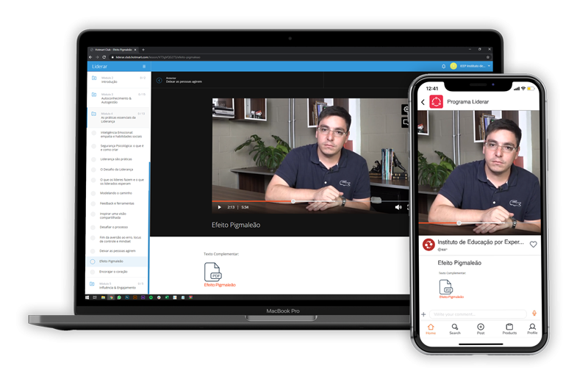Expand Módulo 5 Influência & Engajamento
This screenshot has width=588, height=384.
pos(118,286)
